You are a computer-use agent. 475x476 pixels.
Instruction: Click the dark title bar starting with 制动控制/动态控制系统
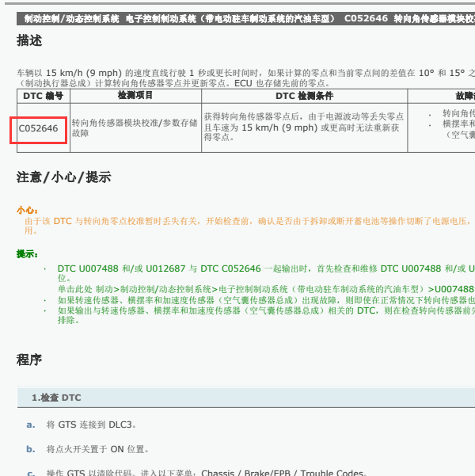[x=246, y=19]
